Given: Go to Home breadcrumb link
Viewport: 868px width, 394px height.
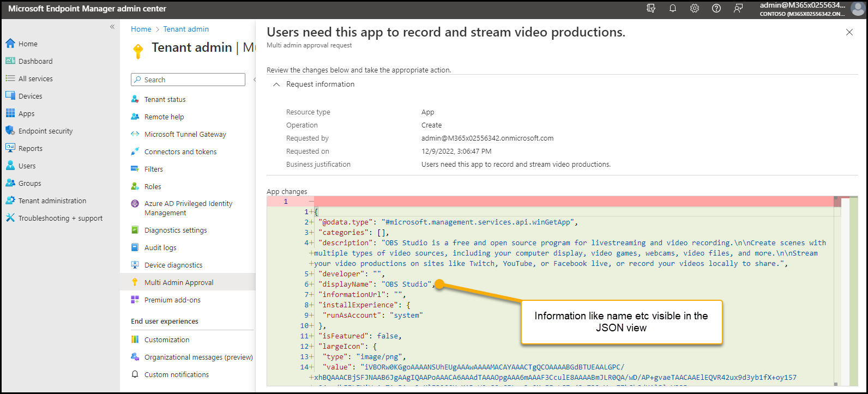Looking at the screenshot, I should (141, 29).
